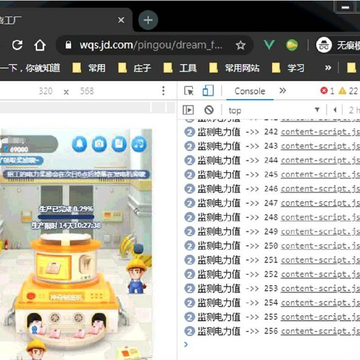The width and height of the screenshot is (360, 360).
Task: Toggle the device toolbar icon
Action: coord(208,91)
